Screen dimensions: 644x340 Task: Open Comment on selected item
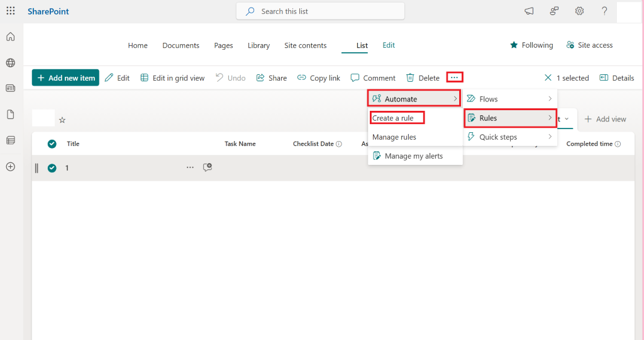(373, 77)
